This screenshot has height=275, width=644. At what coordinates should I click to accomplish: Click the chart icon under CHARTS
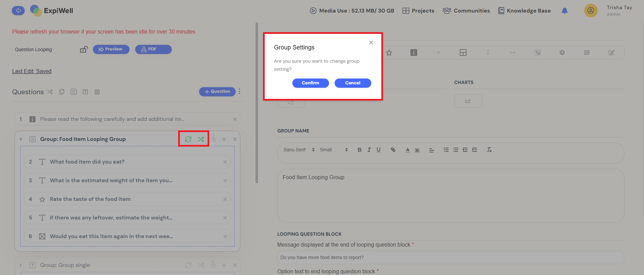pyautogui.click(x=468, y=101)
